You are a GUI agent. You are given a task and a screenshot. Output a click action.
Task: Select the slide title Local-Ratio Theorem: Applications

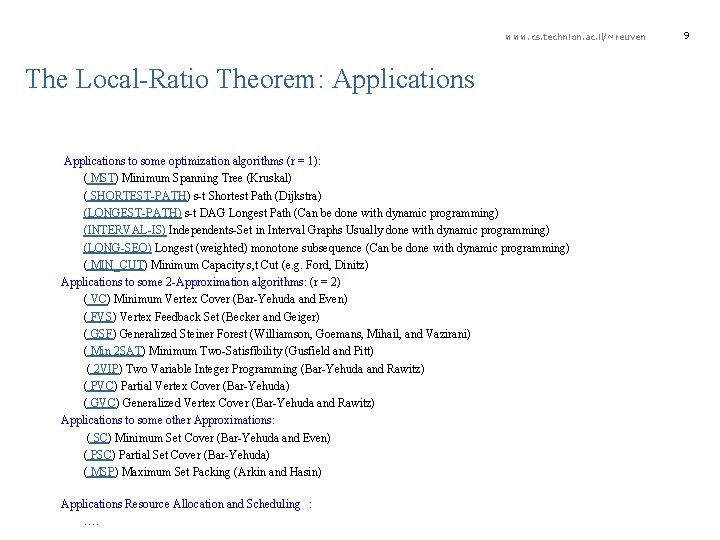coord(250,79)
